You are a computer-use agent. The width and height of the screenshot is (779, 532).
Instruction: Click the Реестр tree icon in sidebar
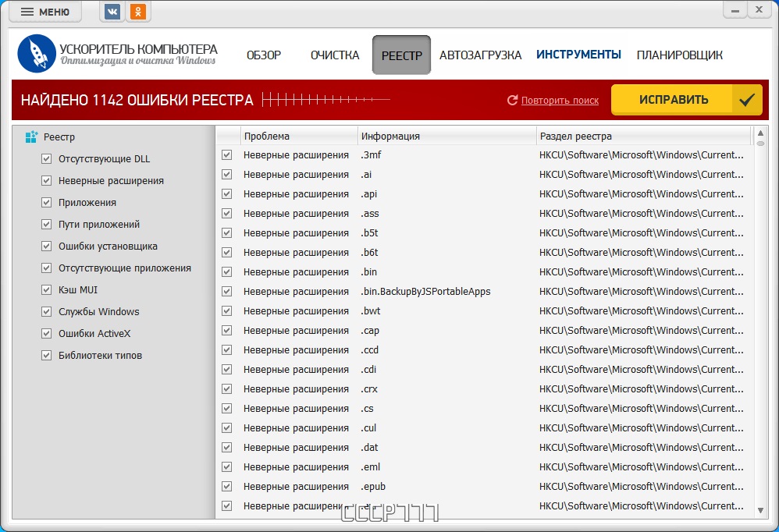click(31, 137)
